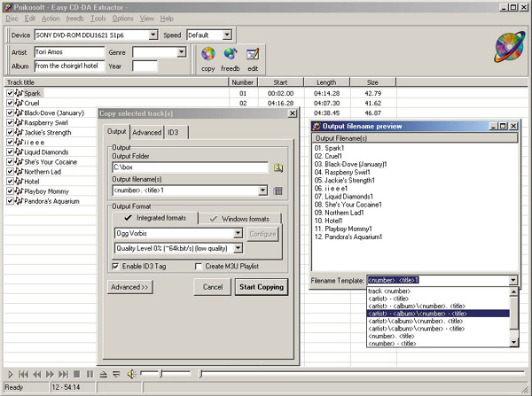532x396 pixels.
Task: Fast forward the current track
Action: coord(50,375)
